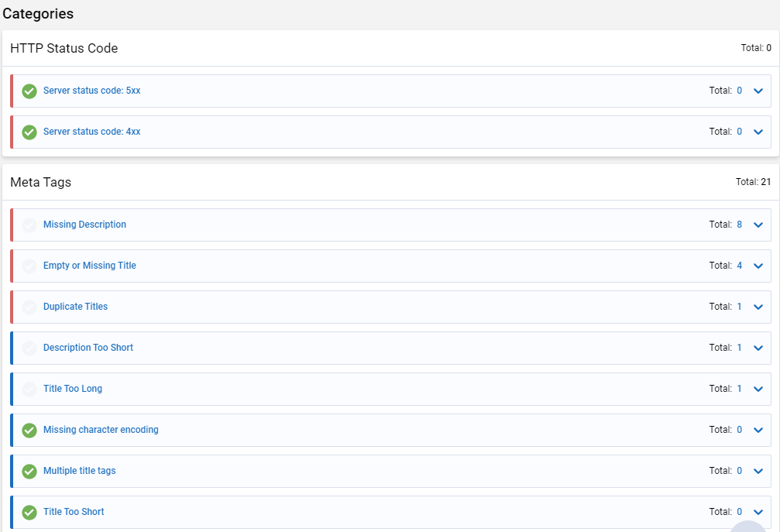Click total count 0 for Server status code: 5xx
This screenshot has height=532, width=780.
pyautogui.click(x=739, y=91)
